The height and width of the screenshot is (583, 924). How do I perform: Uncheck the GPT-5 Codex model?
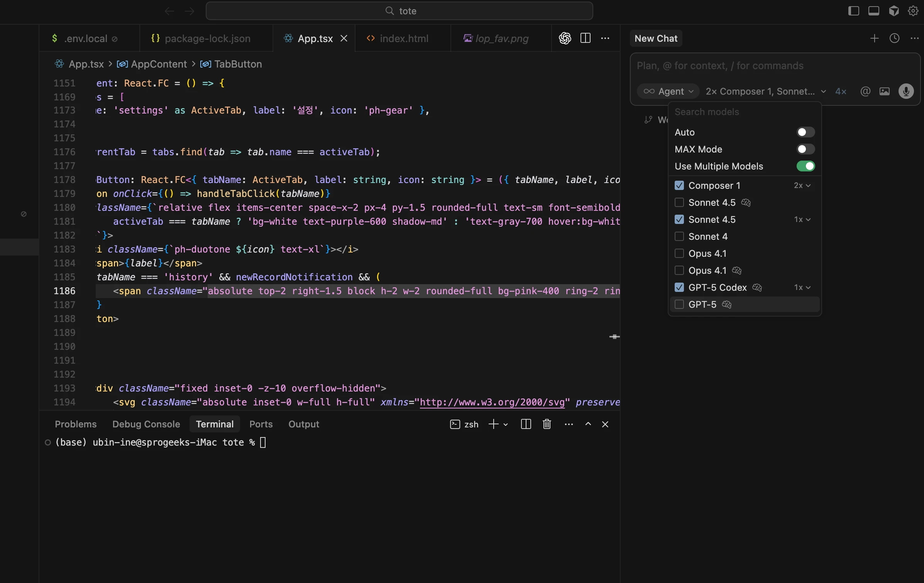[x=679, y=287]
